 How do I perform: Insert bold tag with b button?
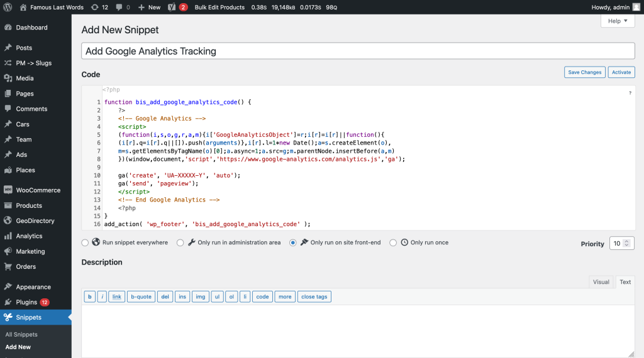click(x=89, y=296)
